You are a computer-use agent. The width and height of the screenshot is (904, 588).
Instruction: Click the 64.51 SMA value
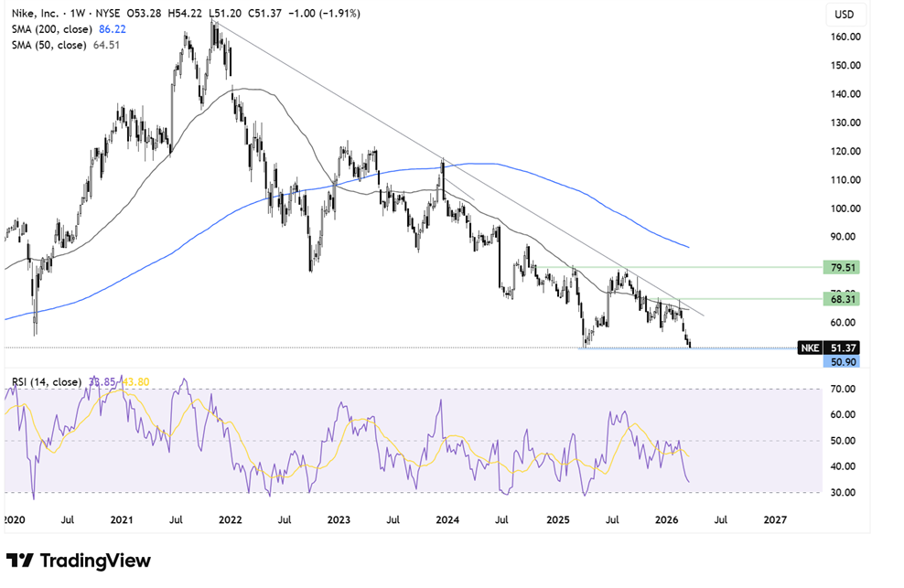click(107, 45)
